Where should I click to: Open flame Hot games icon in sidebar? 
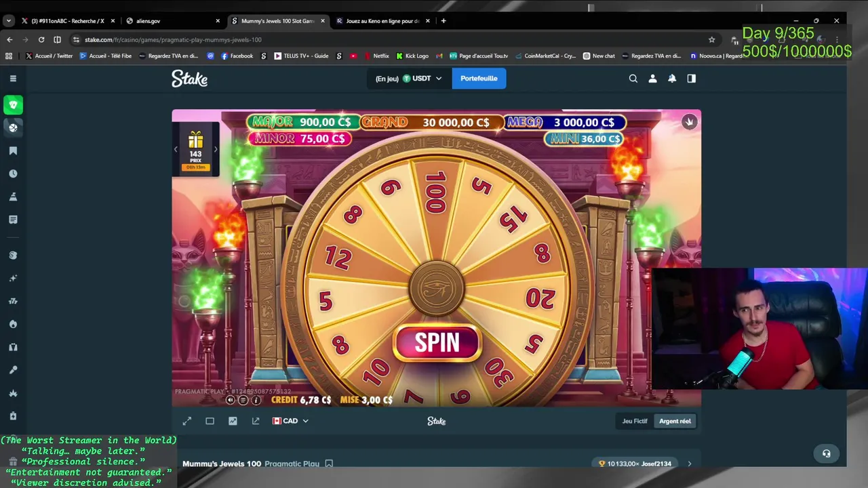pos(13,324)
